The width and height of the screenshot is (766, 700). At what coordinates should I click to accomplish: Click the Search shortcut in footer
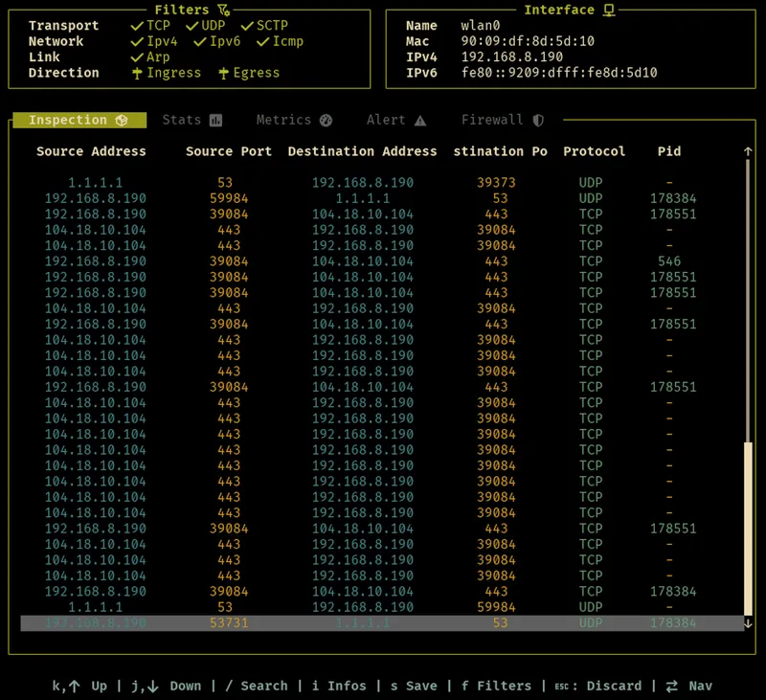pyautogui.click(x=257, y=686)
